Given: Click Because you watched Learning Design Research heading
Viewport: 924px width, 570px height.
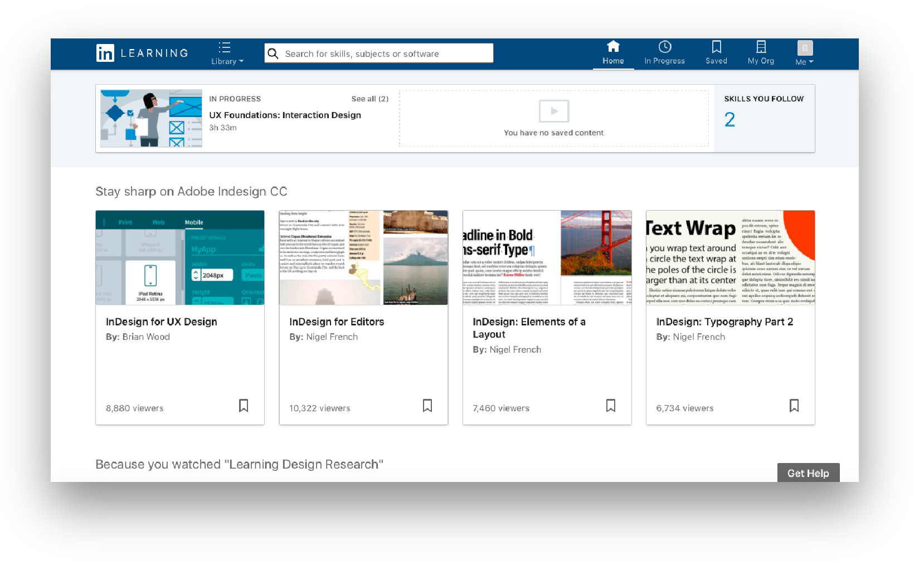Looking at the screenshot, I should pyautogui.click(x=240, y=464).
